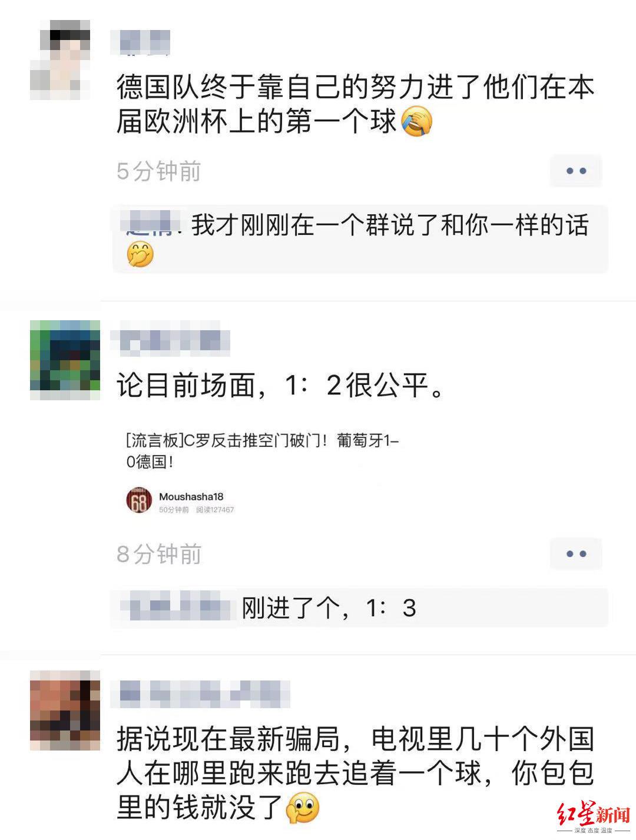Tap the emoji after 钱就没了

coord(303,808)
